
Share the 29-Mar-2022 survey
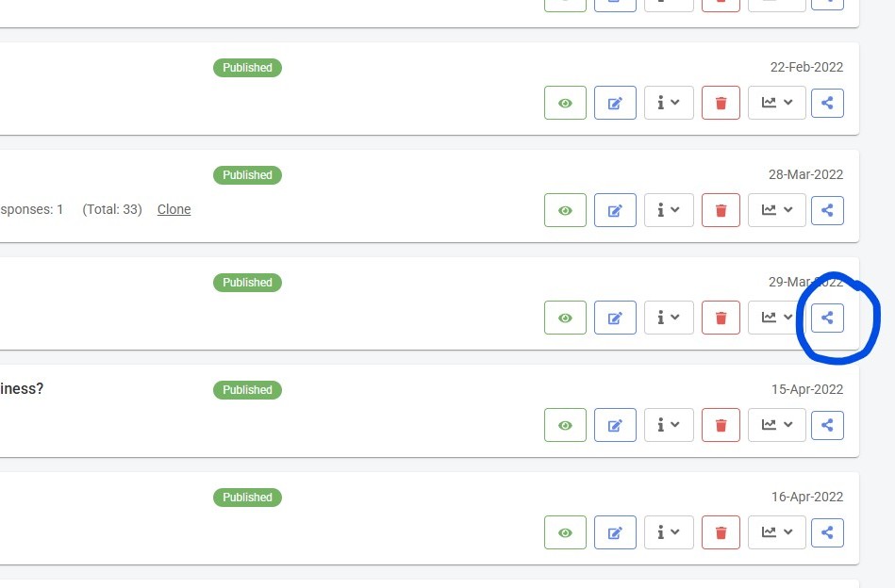coord(827,318)
